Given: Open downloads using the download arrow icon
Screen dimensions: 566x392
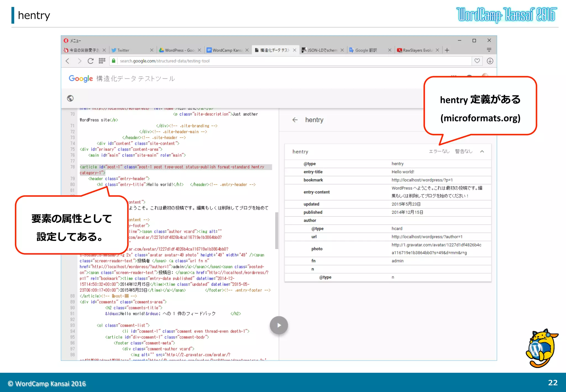Looking at the screenshot, I should (x=490, y=61).
